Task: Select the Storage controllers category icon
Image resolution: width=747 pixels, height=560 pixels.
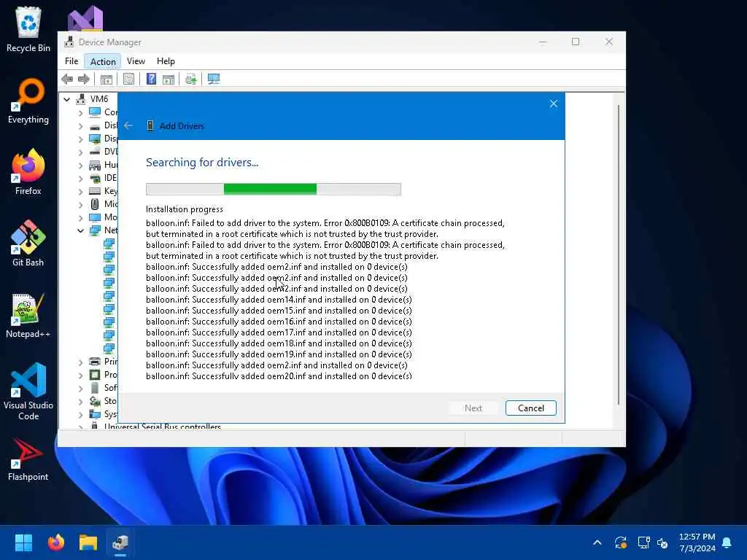Action: (x=95, y=401)
